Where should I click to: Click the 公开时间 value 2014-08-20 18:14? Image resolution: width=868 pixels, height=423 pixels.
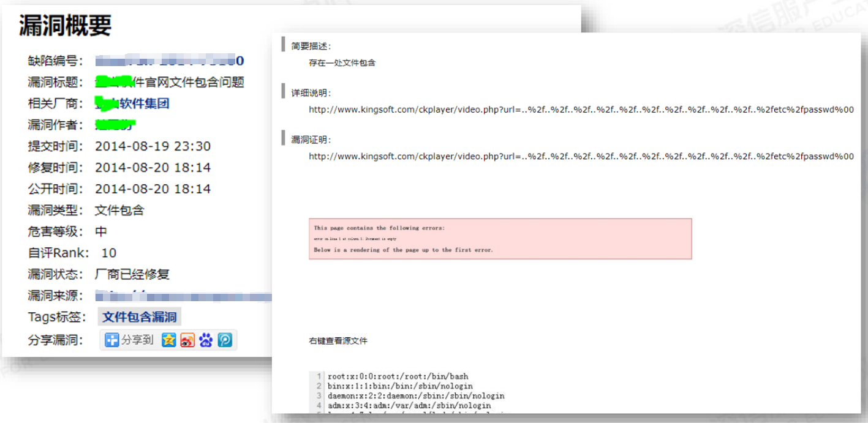(153, 189)
